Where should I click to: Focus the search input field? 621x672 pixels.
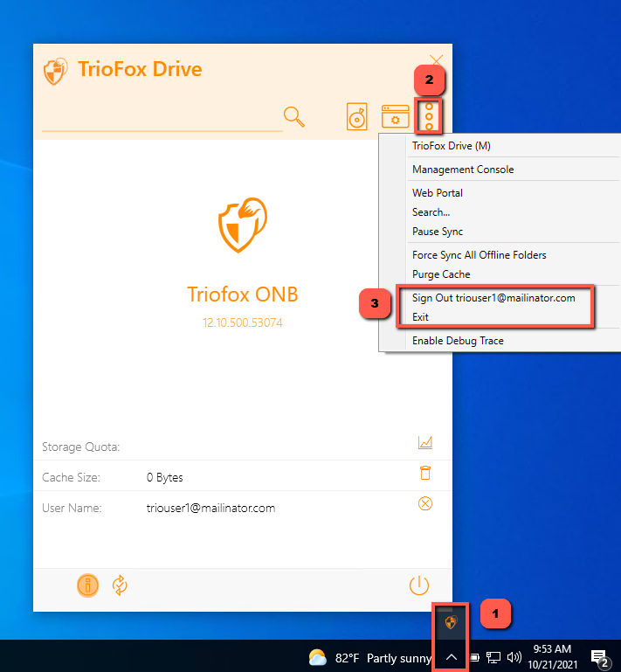(x=162, y=118)
